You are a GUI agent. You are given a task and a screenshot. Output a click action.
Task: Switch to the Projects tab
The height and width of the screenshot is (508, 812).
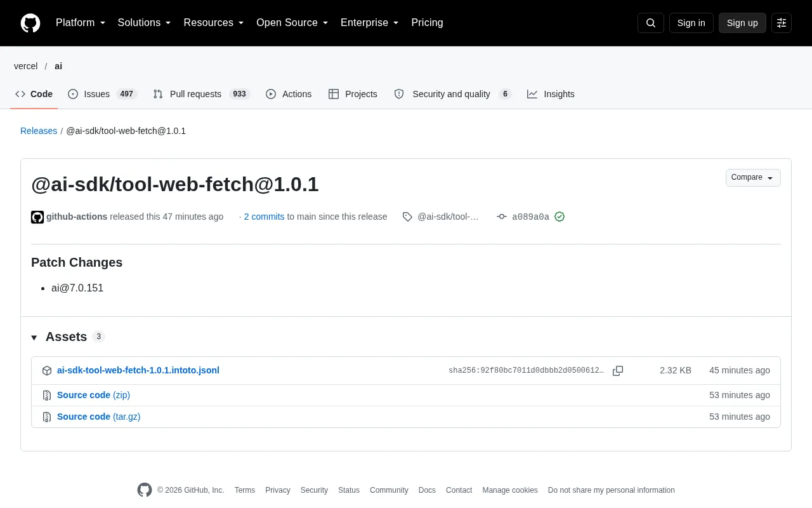(353, 94)
